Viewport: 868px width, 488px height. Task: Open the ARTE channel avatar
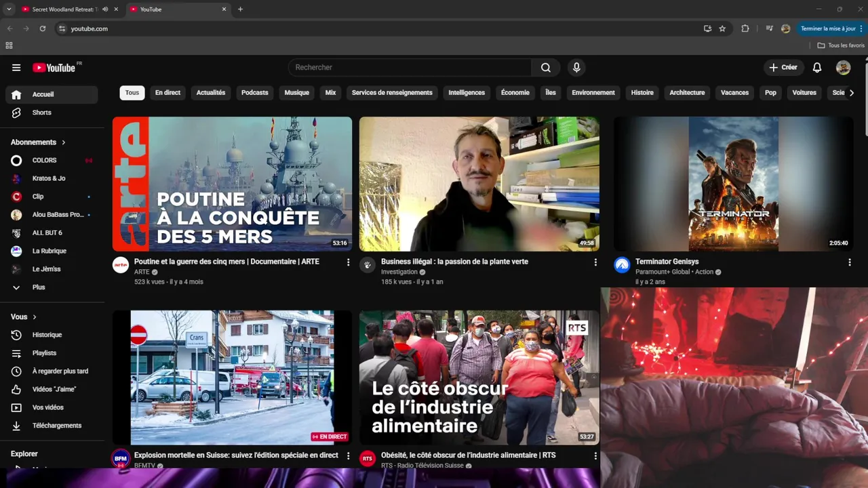tap(121, 265)
